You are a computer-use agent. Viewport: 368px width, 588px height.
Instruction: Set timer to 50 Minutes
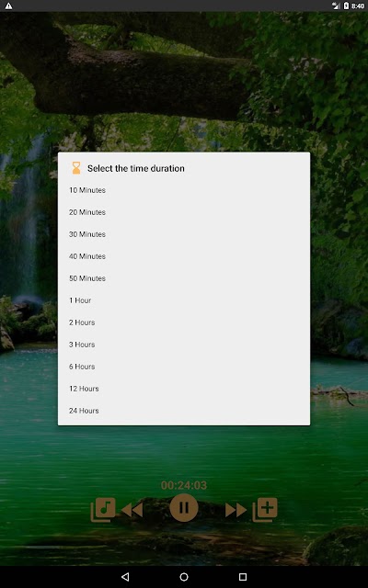(184, 278)
